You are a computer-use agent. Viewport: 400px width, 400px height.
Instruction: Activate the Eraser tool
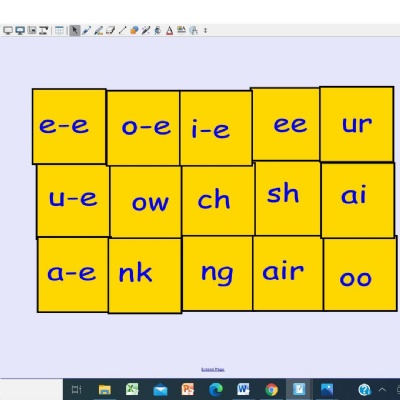[110, 30]
